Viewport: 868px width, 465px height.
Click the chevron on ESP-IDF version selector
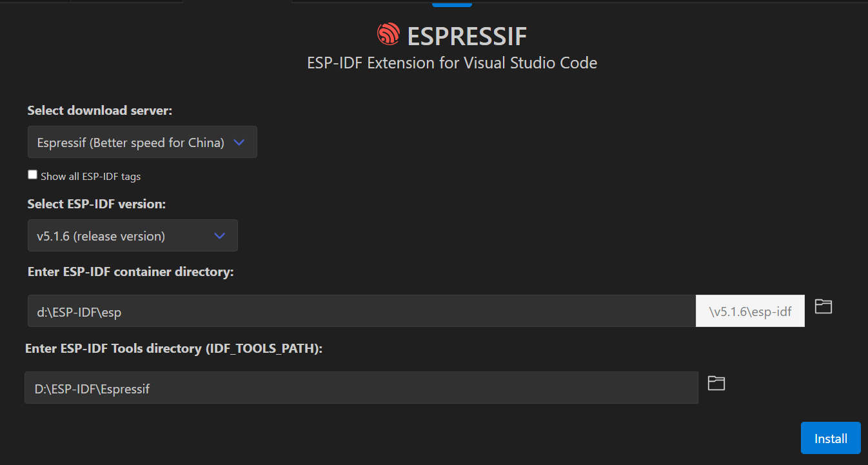(x=219, y=235)
